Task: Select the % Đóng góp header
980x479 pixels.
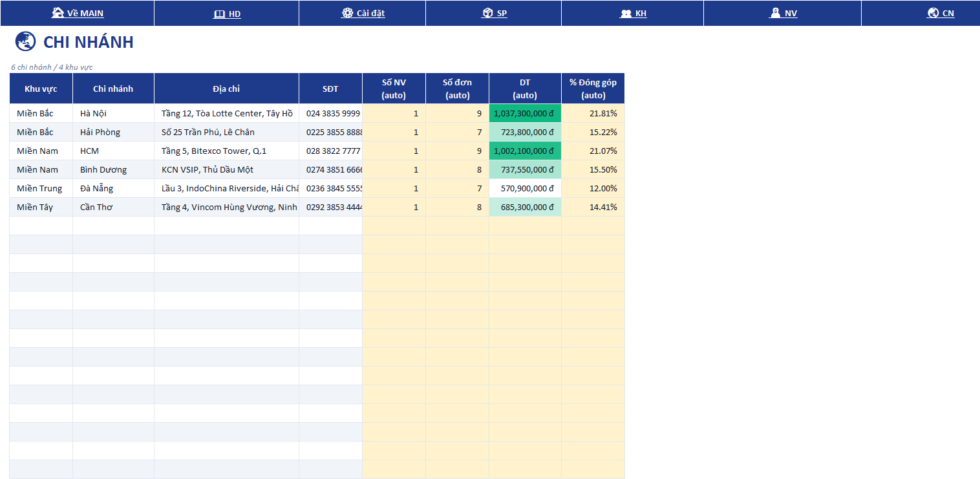Action: pos(593,89)
